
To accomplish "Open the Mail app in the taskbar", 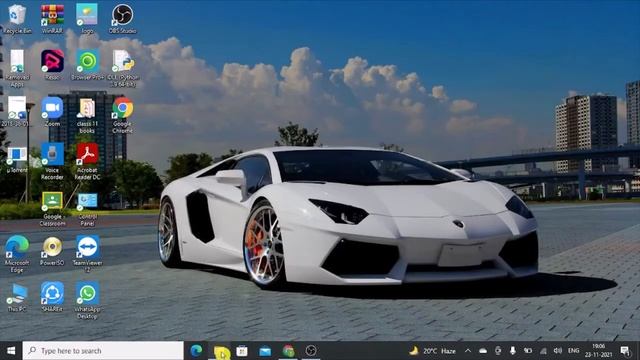I will [265, 351].
